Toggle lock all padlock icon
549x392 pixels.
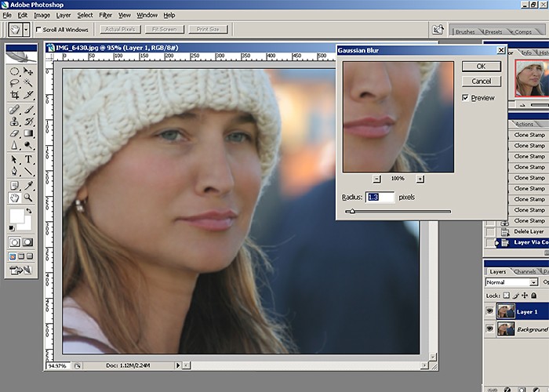click(x=533, y=296)
